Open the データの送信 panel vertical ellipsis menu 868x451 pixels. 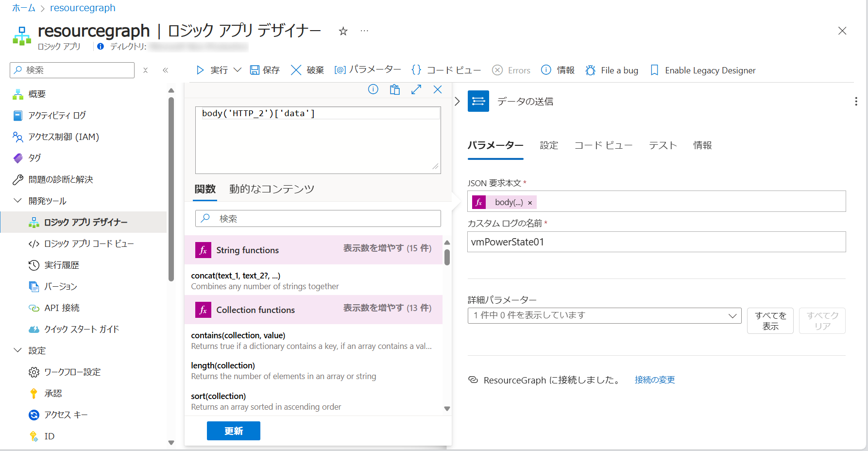(x=856, y=101)
